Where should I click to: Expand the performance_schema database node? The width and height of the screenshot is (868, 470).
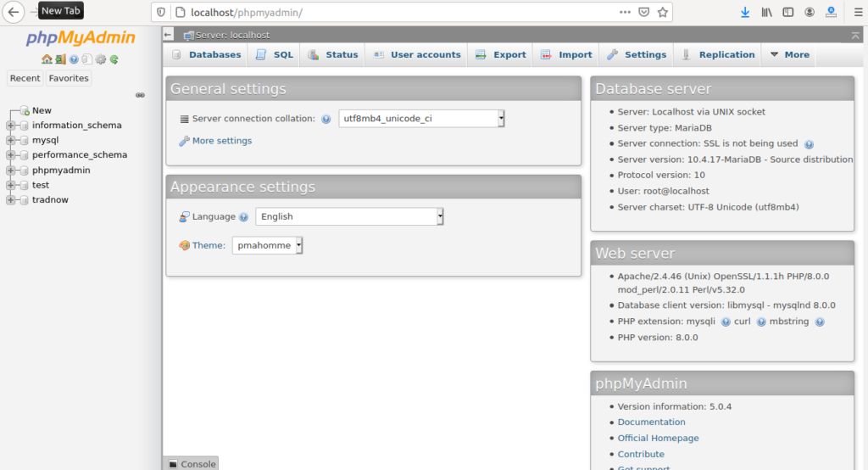10,155
